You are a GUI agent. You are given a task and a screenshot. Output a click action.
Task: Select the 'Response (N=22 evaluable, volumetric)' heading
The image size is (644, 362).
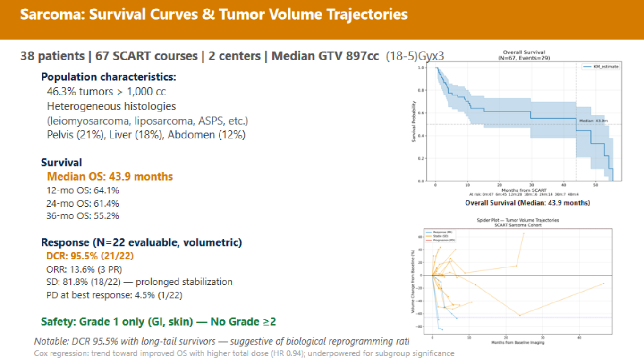[141, 243]
